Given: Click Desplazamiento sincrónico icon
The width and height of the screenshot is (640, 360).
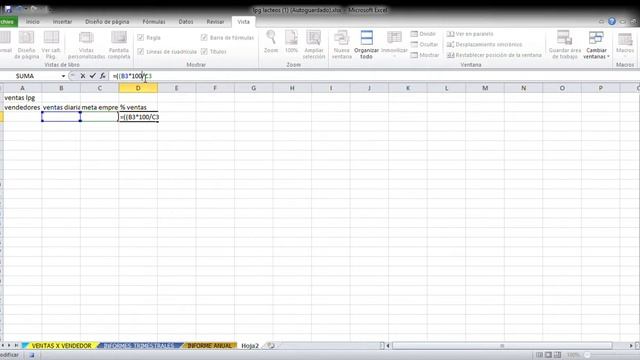Looking at the screenshot, I should click(451, 44).
